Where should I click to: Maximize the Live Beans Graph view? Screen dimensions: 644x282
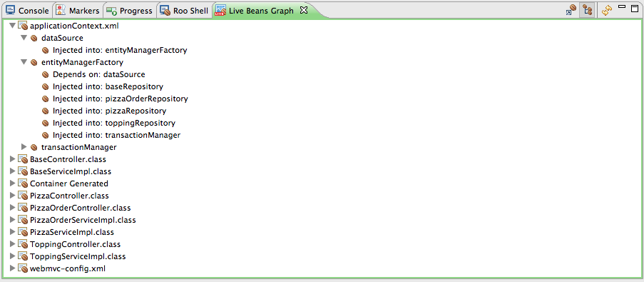(635, 9)
